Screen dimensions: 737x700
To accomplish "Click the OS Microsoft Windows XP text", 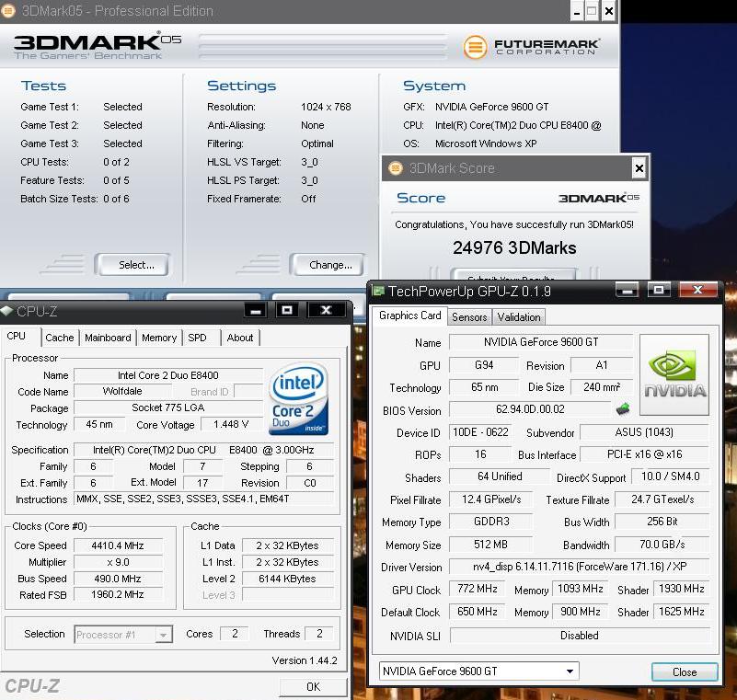I will pos(486,143).
